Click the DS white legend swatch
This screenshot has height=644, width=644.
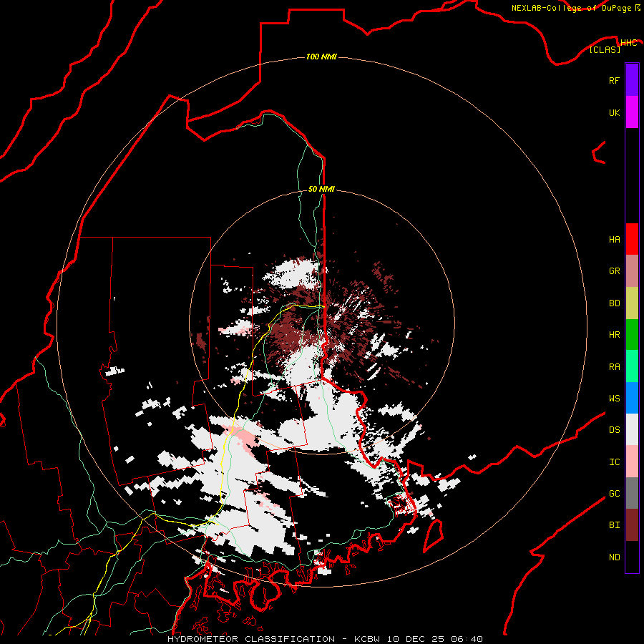pyautogui.click(x=632, y=429)
